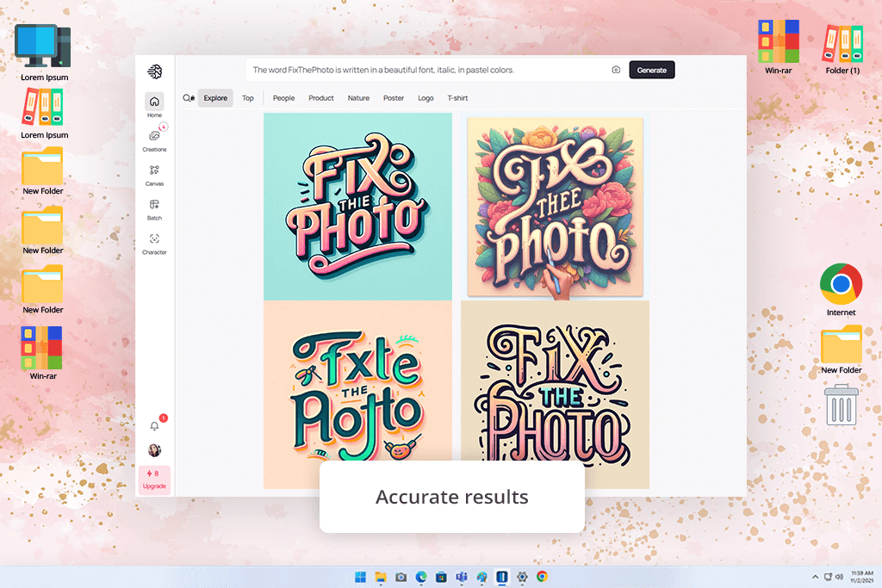
Task: Open the peach background Fxte Photo image
Action: 357,394
